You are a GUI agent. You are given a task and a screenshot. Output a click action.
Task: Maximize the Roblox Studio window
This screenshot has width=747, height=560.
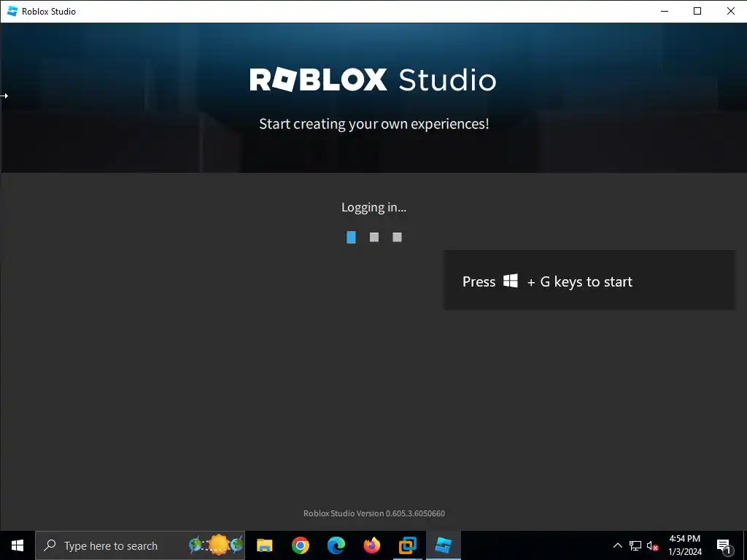(697, 11)
